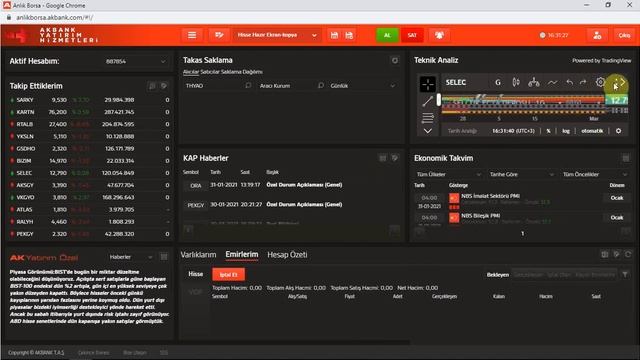Open the Tarihe Göre sorting dropdown
The height and width of the screenshot is (360, 640).
[522, 174]
